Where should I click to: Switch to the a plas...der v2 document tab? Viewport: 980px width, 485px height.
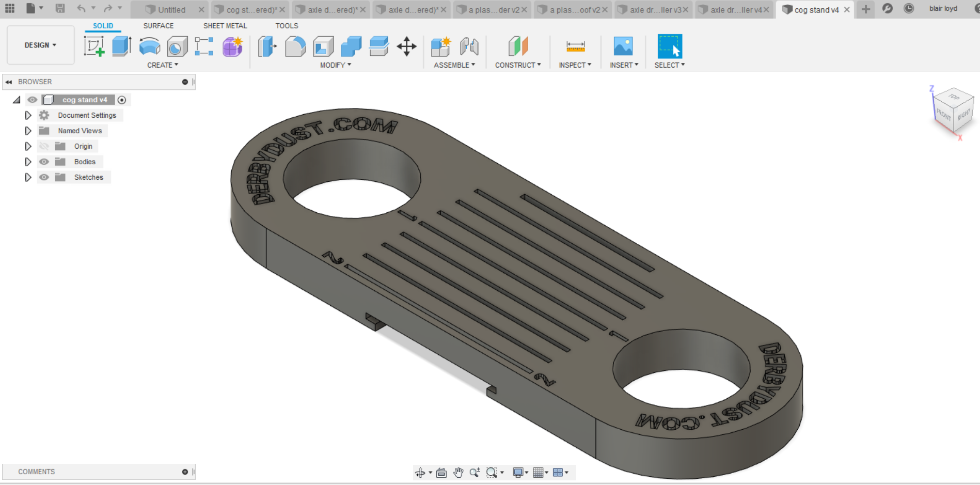(492, 9)
